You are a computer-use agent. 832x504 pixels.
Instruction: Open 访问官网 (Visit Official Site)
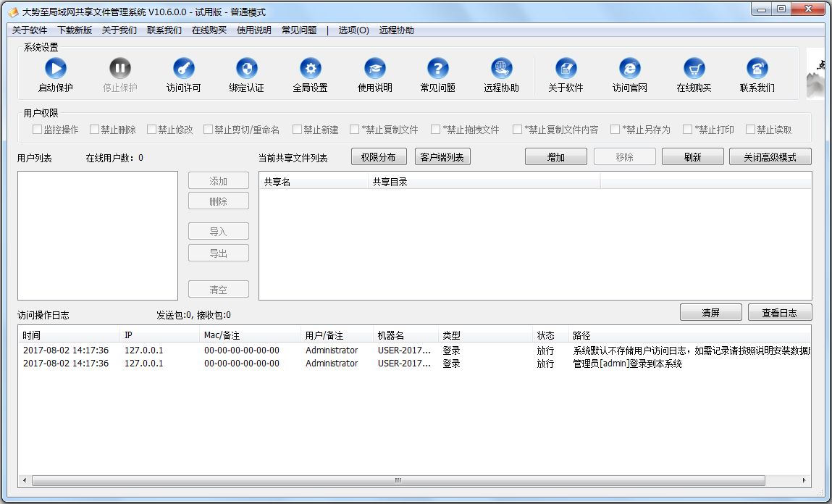pos(629,73)
